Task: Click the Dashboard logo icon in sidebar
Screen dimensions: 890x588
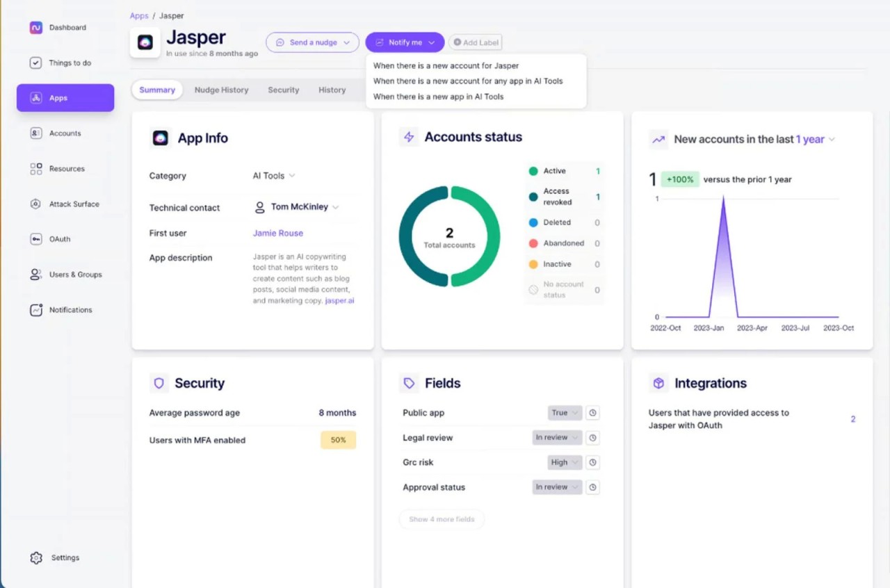Action: 36,28
